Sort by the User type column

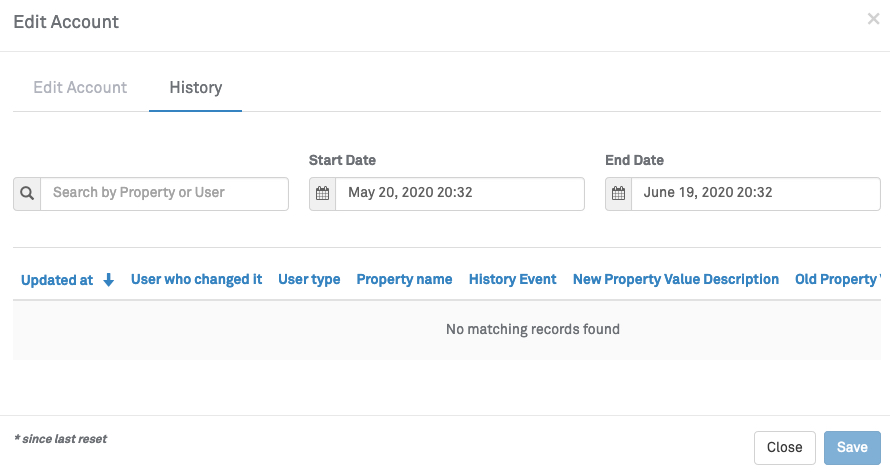(x=309, y=279)
